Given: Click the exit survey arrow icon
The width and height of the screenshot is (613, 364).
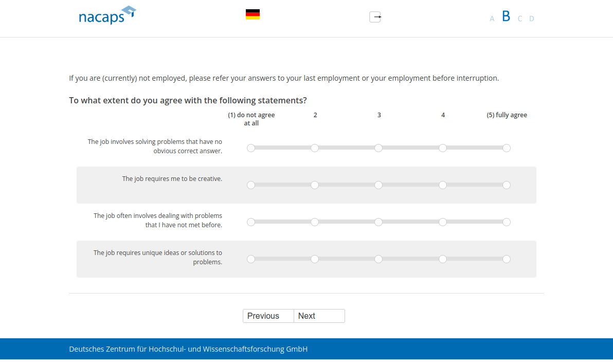Looking at the screenshot, I should click(375, 17).
